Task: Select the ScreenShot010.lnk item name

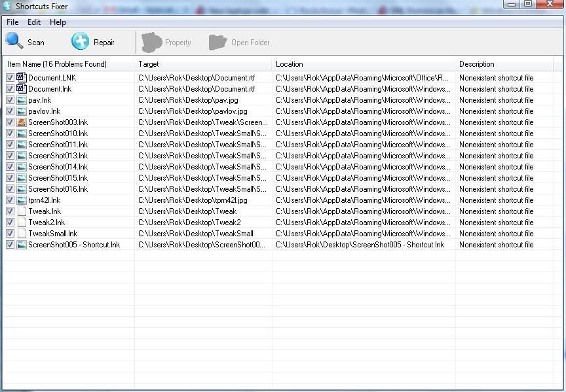Action: pos(58,134)
